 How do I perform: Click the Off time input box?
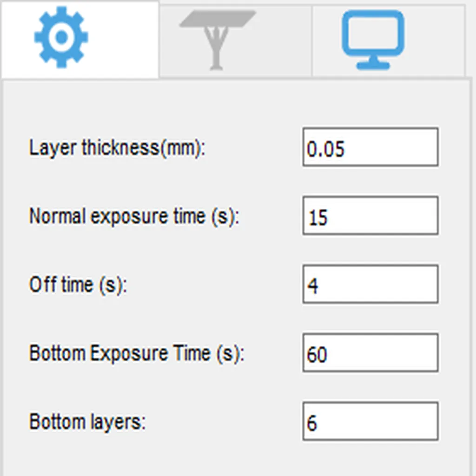click(x=370, y=284)
